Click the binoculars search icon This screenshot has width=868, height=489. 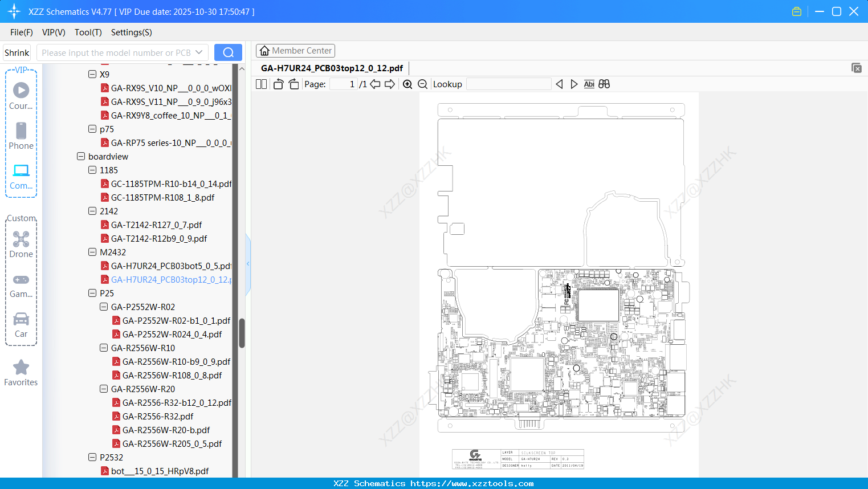pos(604,84)
